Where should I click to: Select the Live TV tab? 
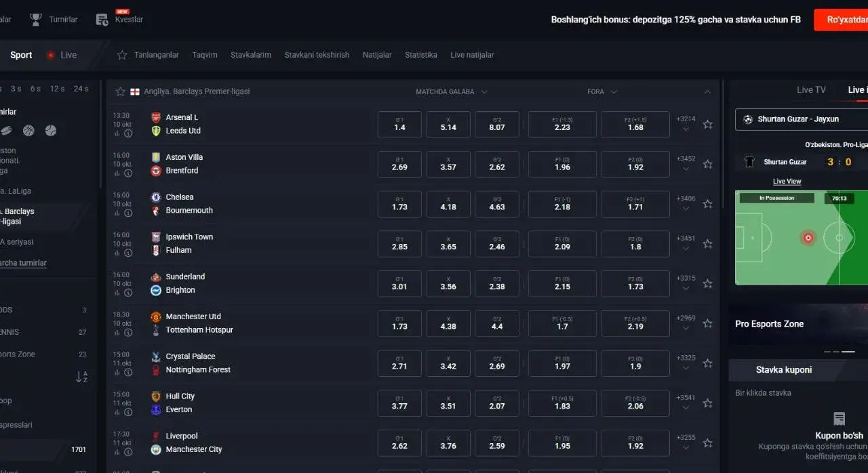coord(811,89)
